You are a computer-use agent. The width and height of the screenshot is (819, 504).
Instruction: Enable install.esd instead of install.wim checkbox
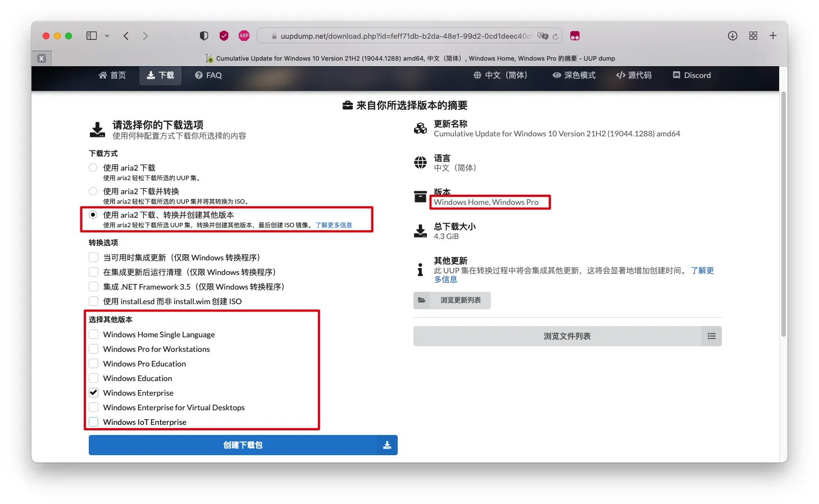tap(94, 301)
